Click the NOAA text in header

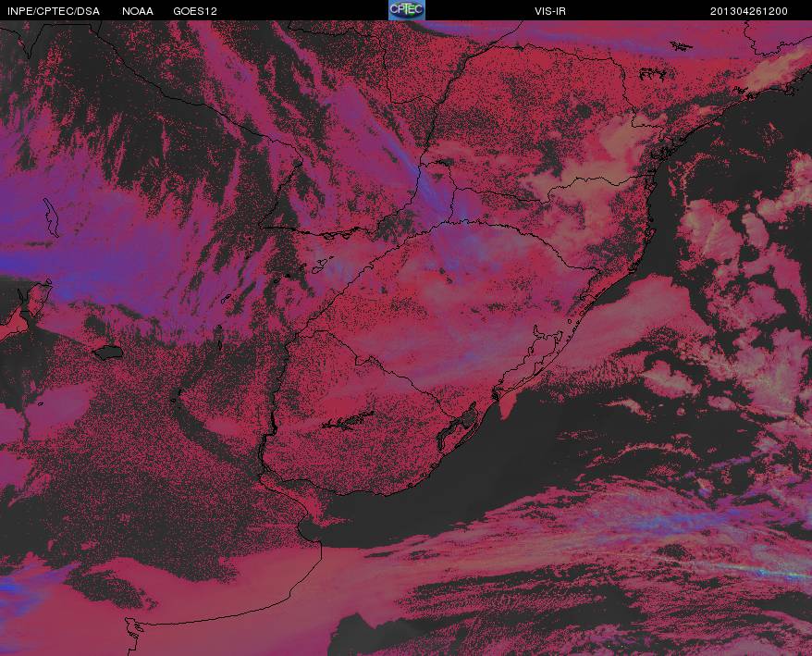138,11
